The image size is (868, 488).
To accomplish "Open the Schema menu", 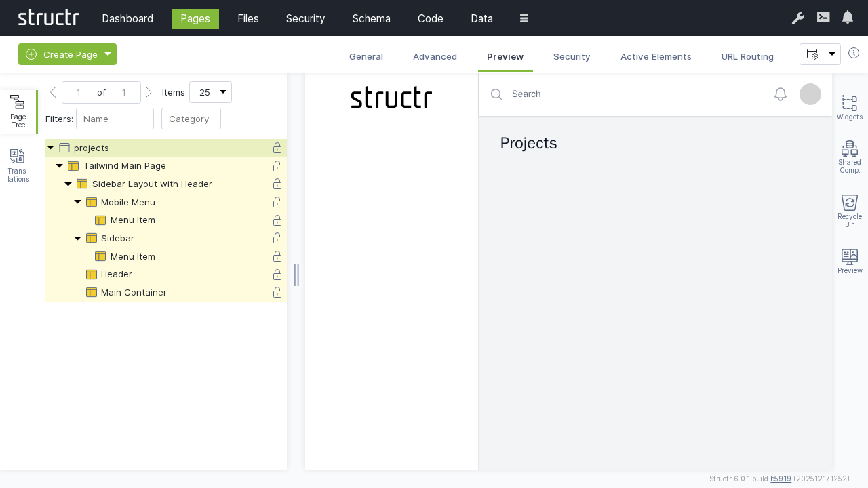I will pos(371,19).
